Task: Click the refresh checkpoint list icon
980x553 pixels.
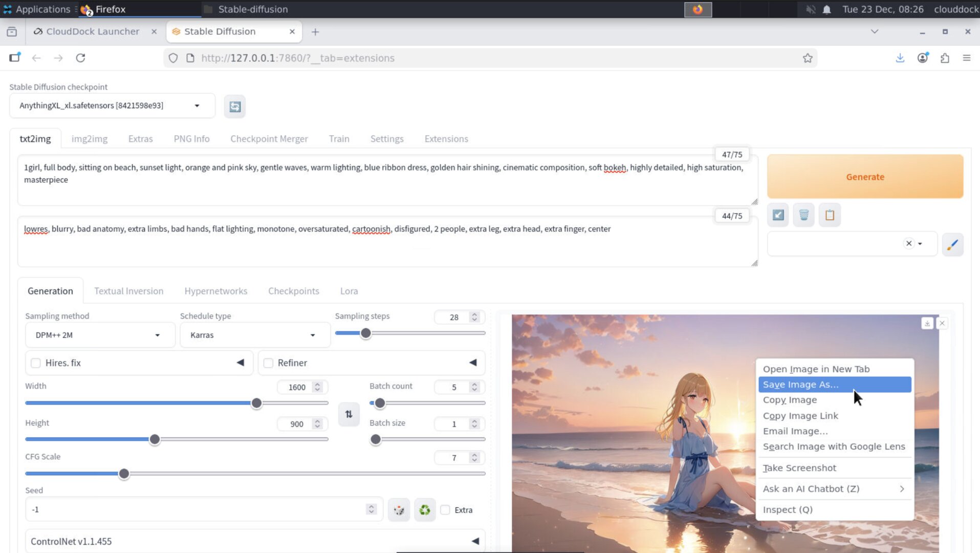Action: click(x=234, y=106)
